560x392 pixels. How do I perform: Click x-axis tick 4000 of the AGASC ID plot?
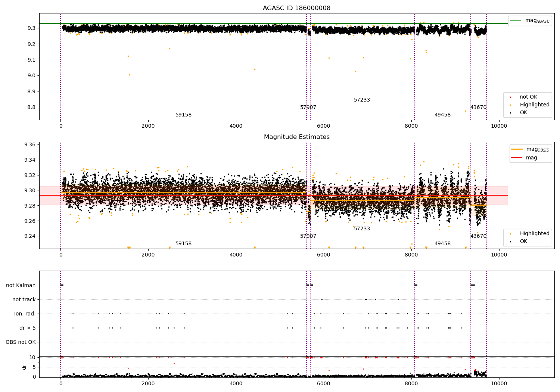[236, 126]
